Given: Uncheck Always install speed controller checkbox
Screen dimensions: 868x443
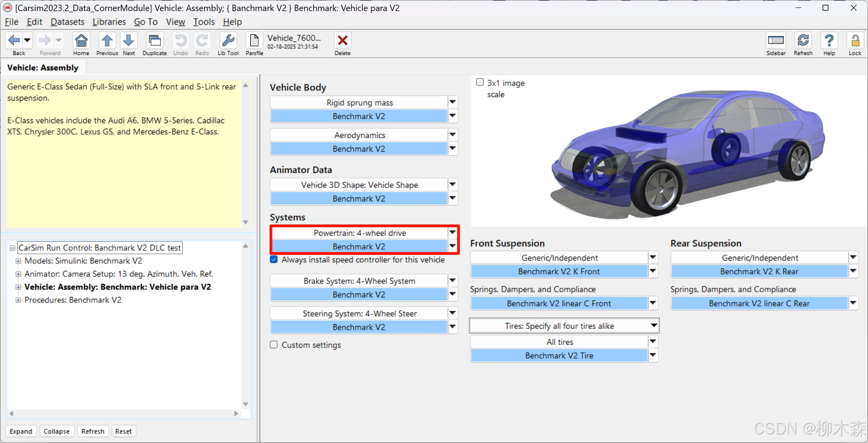Looking at the screenshot, I should coord(274,260).
